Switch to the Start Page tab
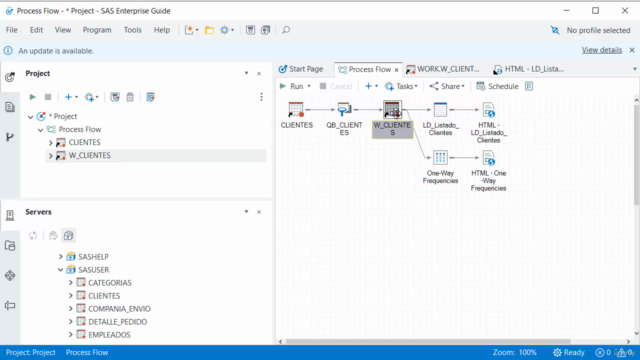The height and width of the screenshot is (360, 640). tap(301, 69)
